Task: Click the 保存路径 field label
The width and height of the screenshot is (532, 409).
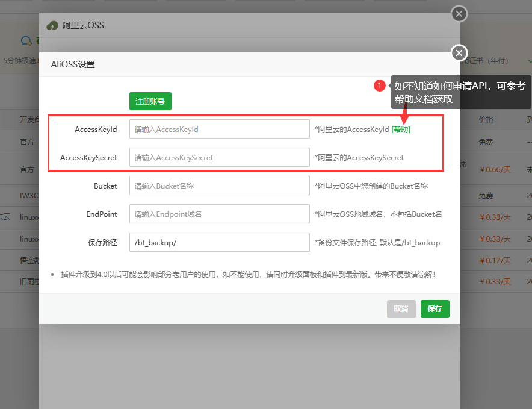Action: coord(102,243)
